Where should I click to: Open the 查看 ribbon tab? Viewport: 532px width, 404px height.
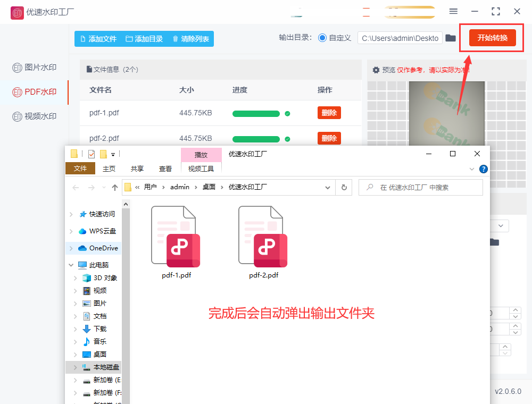click(x=165, y=169)
